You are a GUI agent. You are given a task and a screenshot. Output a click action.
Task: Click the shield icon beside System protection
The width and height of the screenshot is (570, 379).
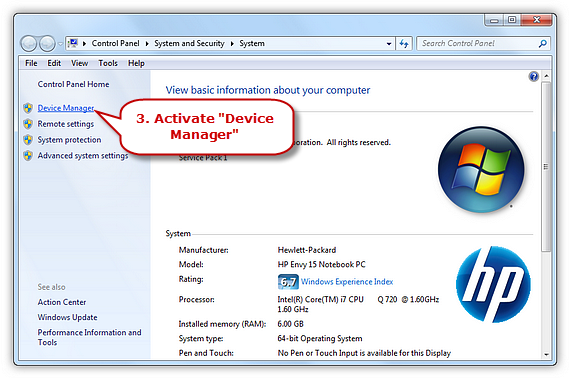tap(28, 140)
